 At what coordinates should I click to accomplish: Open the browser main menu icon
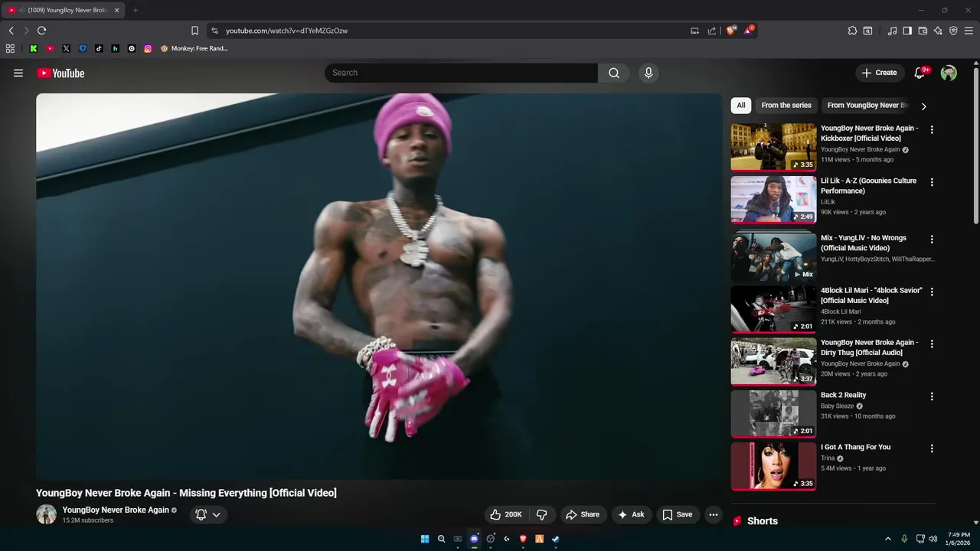969,31
